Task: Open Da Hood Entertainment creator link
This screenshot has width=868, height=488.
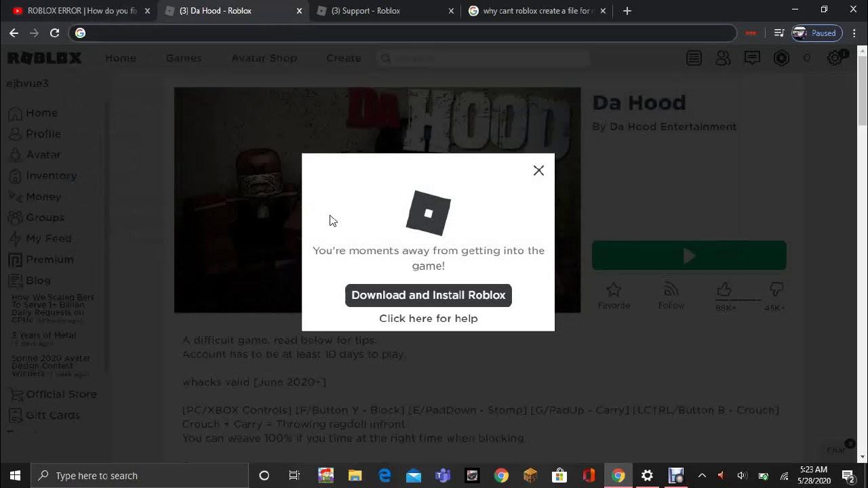Action: (673, 127)
